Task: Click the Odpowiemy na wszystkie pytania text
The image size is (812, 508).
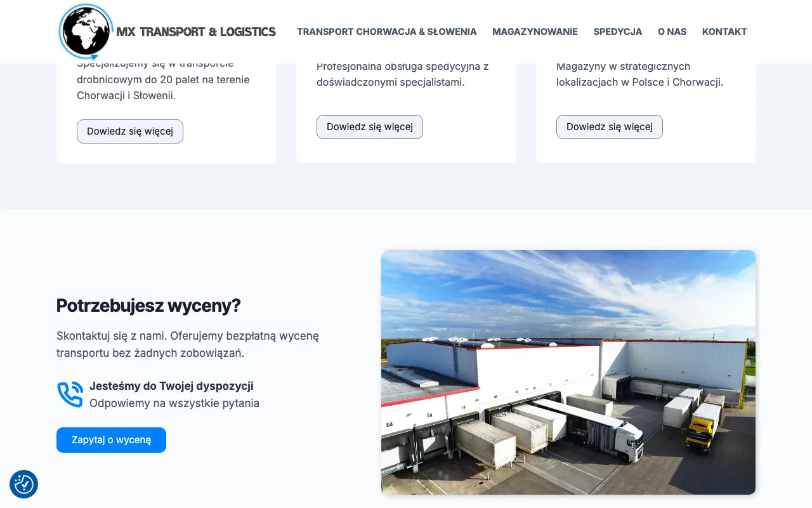Action: point(174,403)
